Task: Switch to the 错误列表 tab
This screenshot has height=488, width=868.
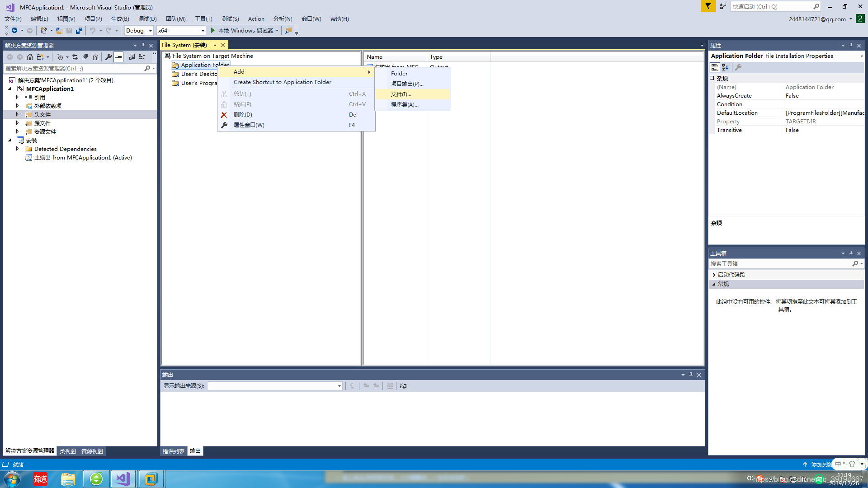Action: [174, 451]
